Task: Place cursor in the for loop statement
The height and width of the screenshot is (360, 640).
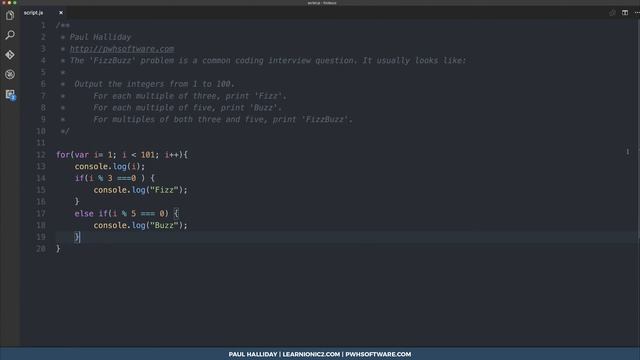Action: click(122, 155)
